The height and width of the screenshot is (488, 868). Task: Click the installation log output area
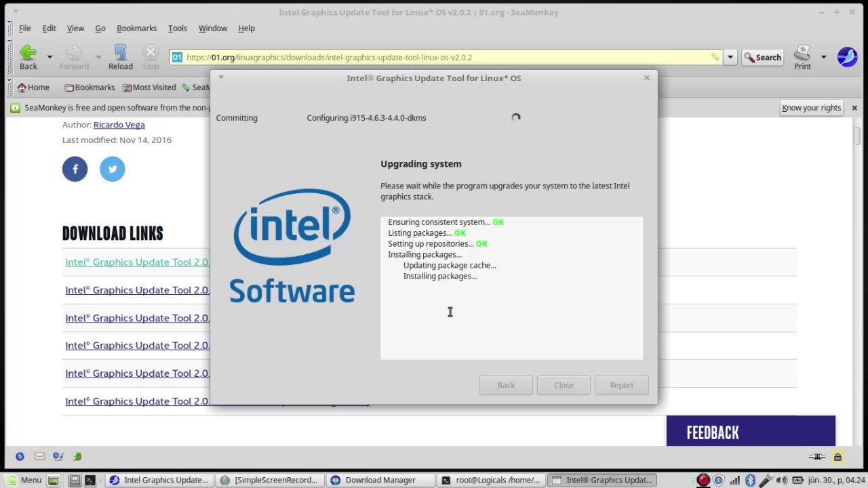[511, 288]
